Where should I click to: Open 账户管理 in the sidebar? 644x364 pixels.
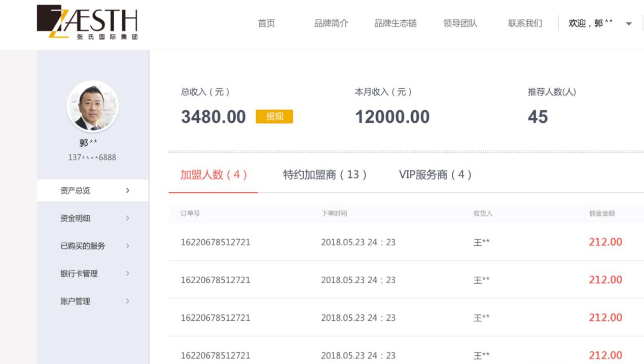click(x=75, y=301)
